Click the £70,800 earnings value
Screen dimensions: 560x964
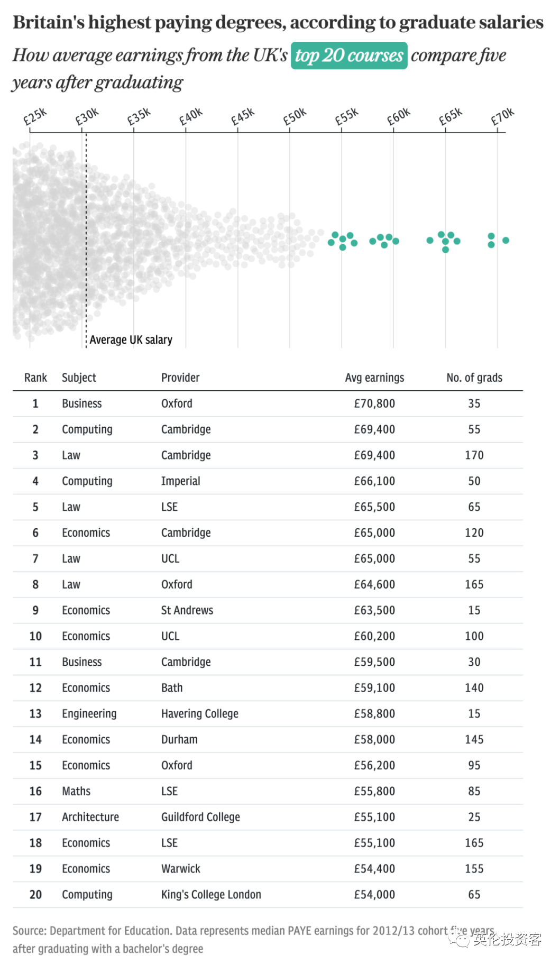tap(374, 403)
